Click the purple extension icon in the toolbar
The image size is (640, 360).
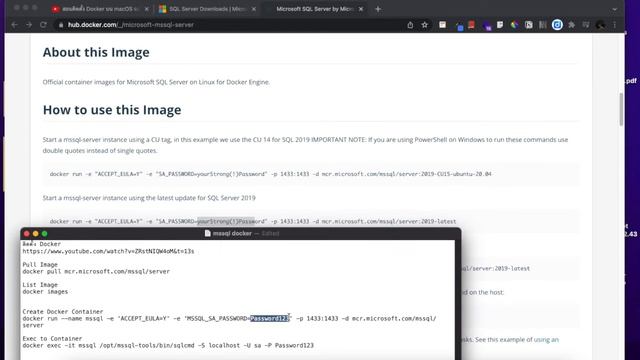pos(486,26)
